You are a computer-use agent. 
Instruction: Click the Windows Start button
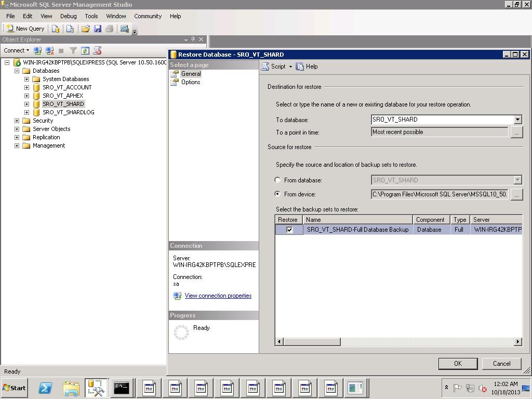(x=14, y=388)
